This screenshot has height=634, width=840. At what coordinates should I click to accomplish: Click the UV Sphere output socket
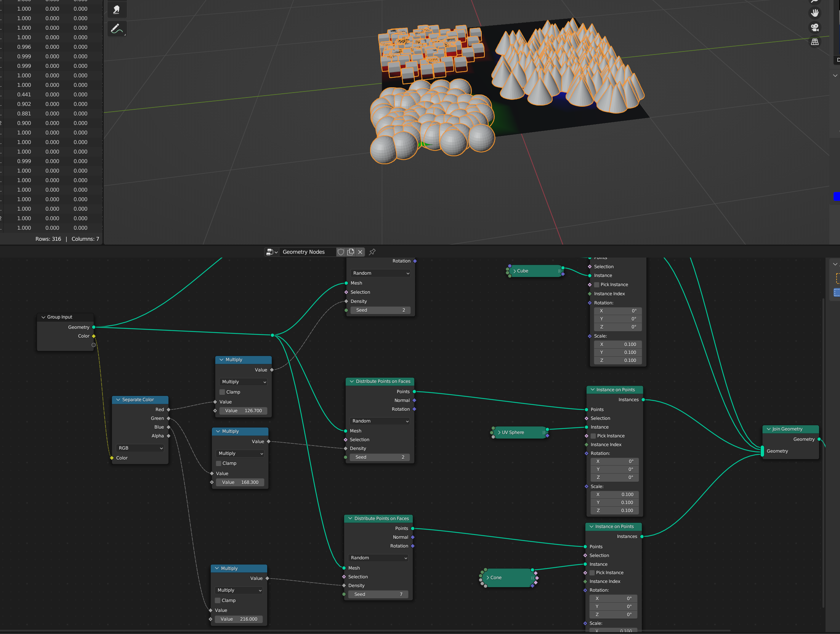[x=547, y=429]
